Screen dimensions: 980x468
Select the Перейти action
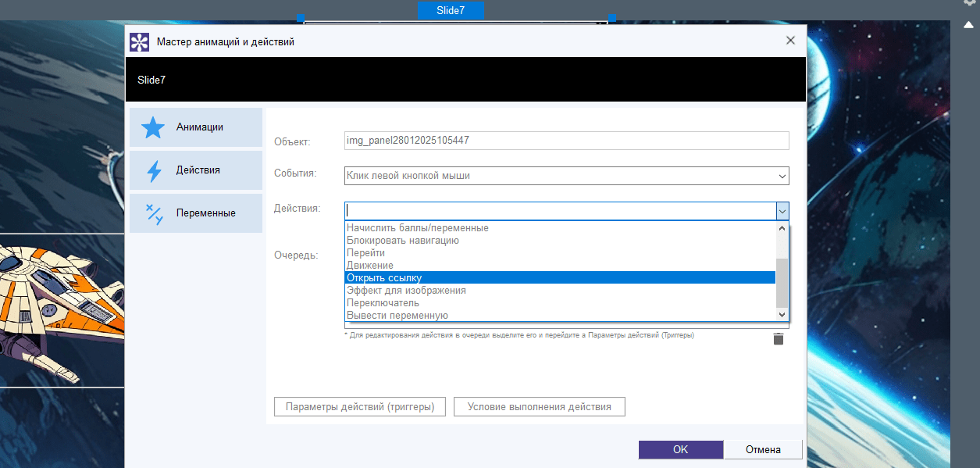560,253
